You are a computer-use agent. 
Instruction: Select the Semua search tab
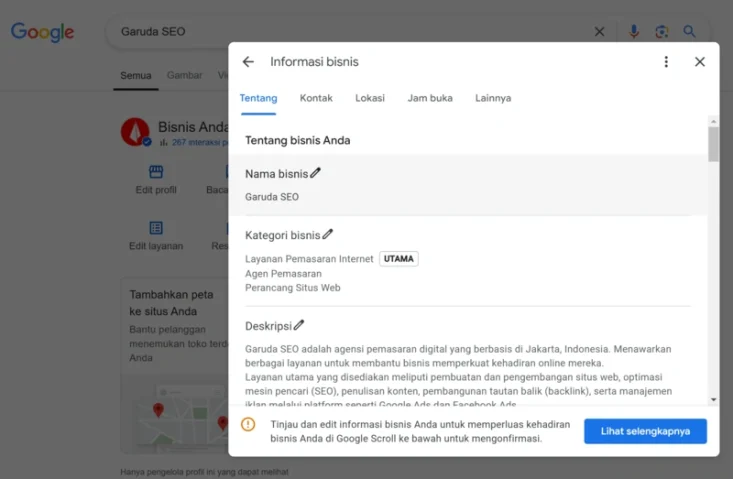click(136, 75)
